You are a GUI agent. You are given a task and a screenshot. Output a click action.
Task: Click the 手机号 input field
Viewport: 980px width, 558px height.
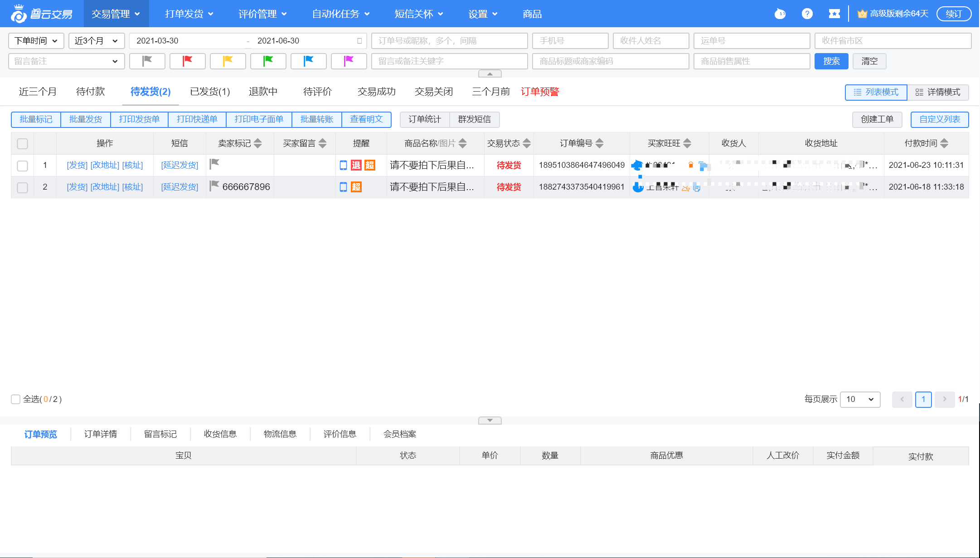tap(570, 41)
